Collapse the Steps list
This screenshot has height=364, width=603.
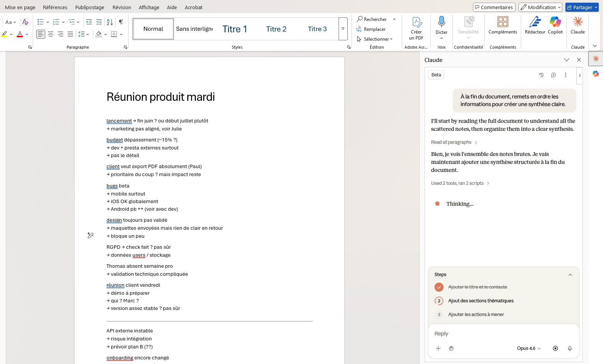(570, 275)
